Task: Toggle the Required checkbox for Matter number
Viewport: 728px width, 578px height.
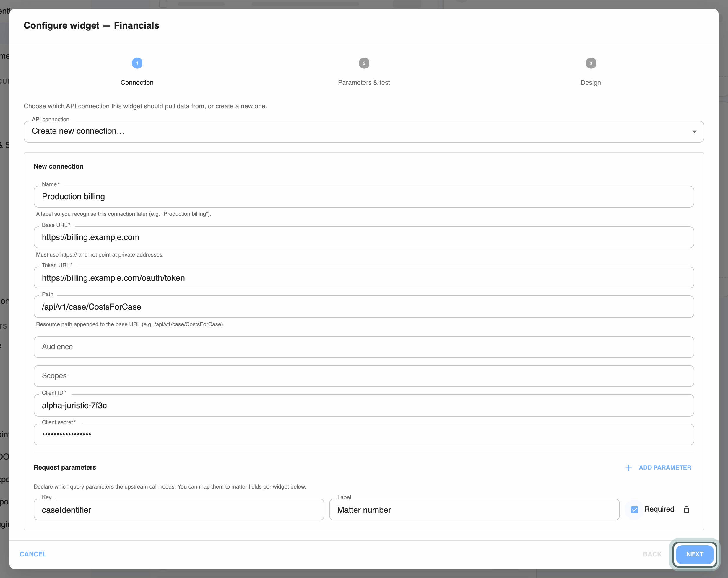Action: [634, 510]
